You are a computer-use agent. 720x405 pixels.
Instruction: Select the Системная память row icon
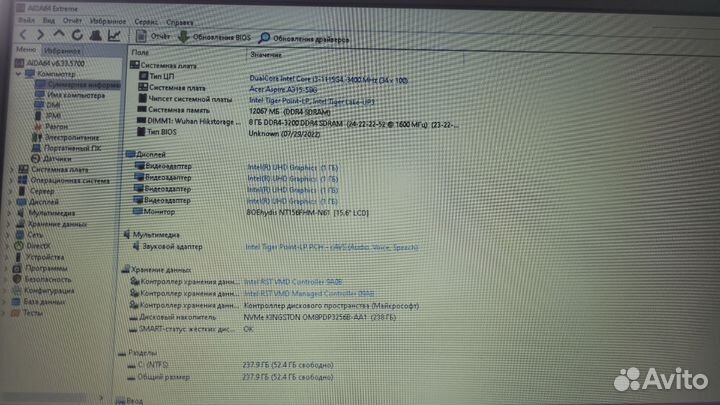click(141, 109)
